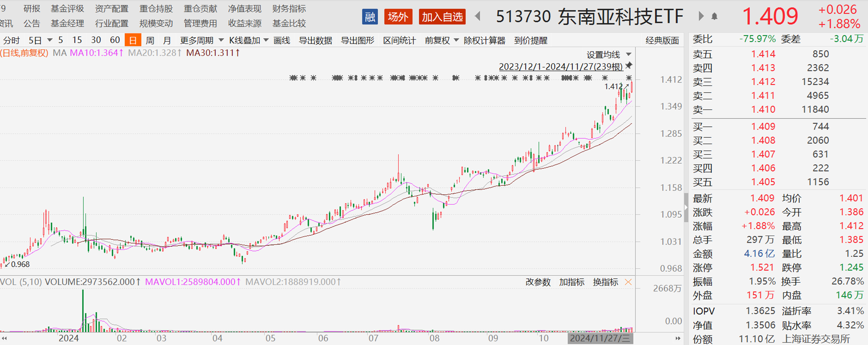Close the VOL indicator with orange X
This screenshot has height=345, width=868.
pyautogui.click(x=629, y=282)
